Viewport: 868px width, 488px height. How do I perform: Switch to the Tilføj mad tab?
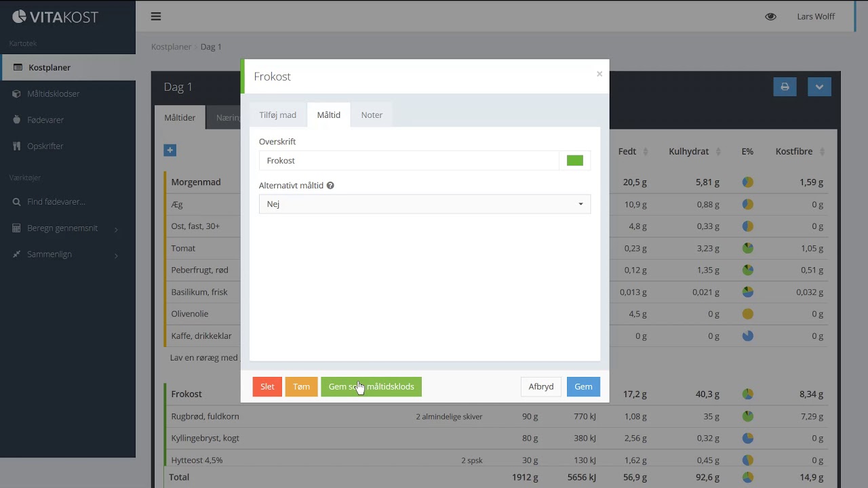278,115
